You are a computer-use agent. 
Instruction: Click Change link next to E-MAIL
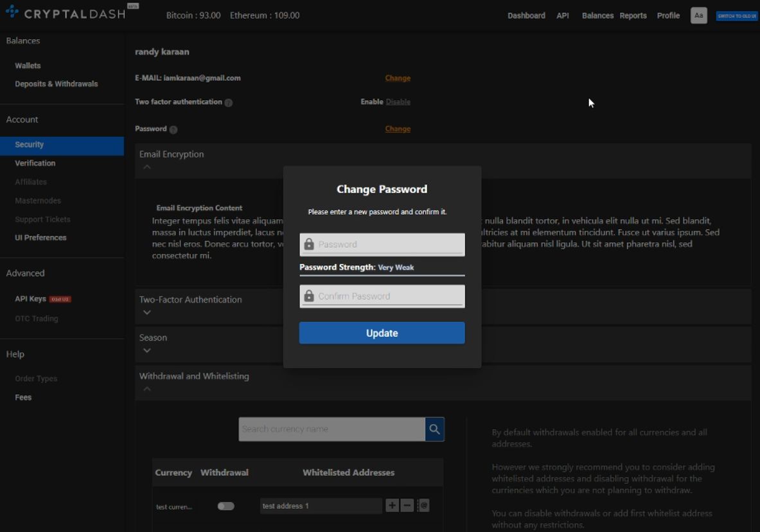tap(398, 78)
